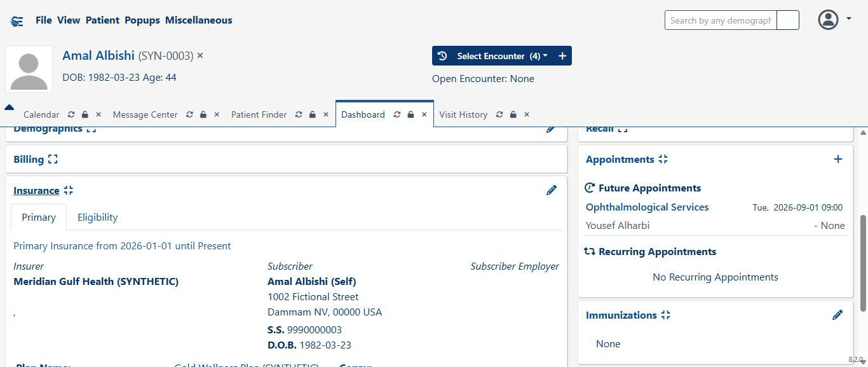Switch to the Patient Finder tab

259,114
